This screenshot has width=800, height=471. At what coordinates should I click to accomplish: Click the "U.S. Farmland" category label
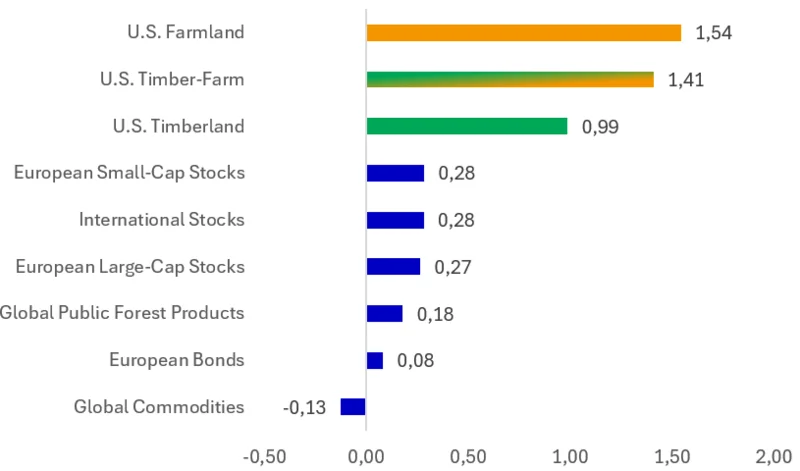click(185, 32)
